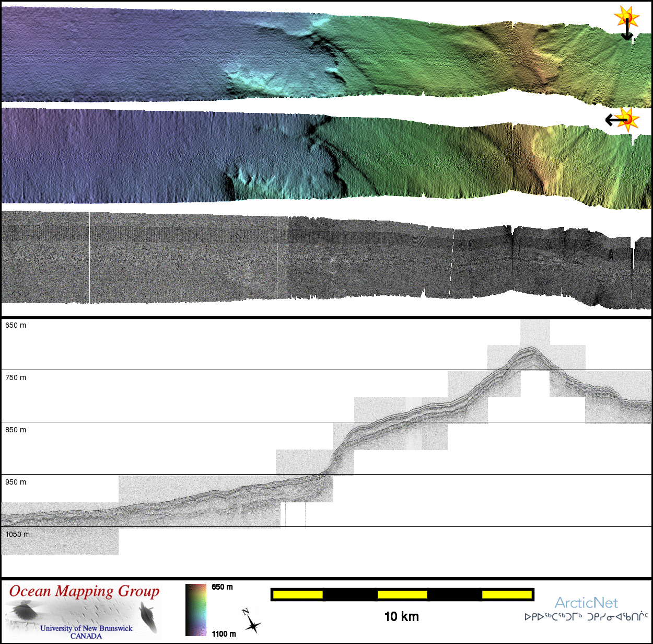
Task: Click the 850 m depth axis label
Action: 16,430
